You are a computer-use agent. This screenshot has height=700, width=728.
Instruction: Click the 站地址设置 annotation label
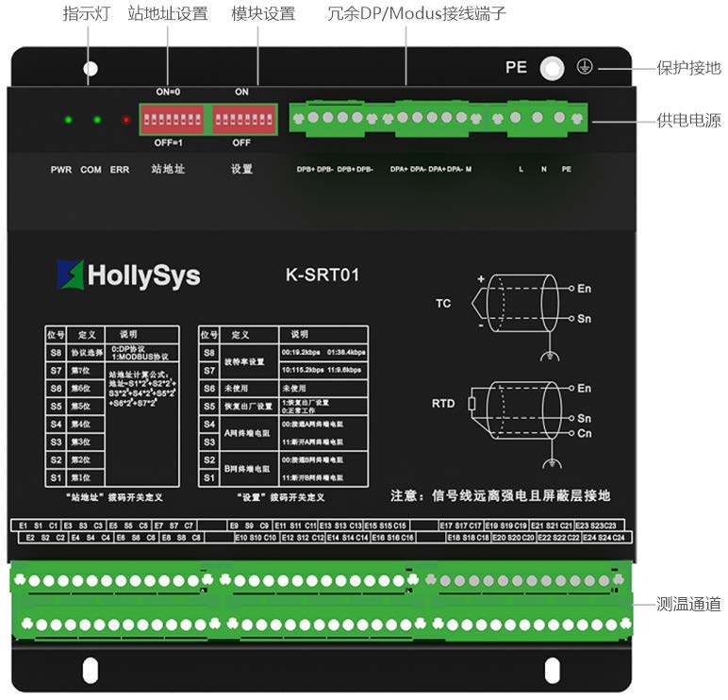(x=168, y=13)
